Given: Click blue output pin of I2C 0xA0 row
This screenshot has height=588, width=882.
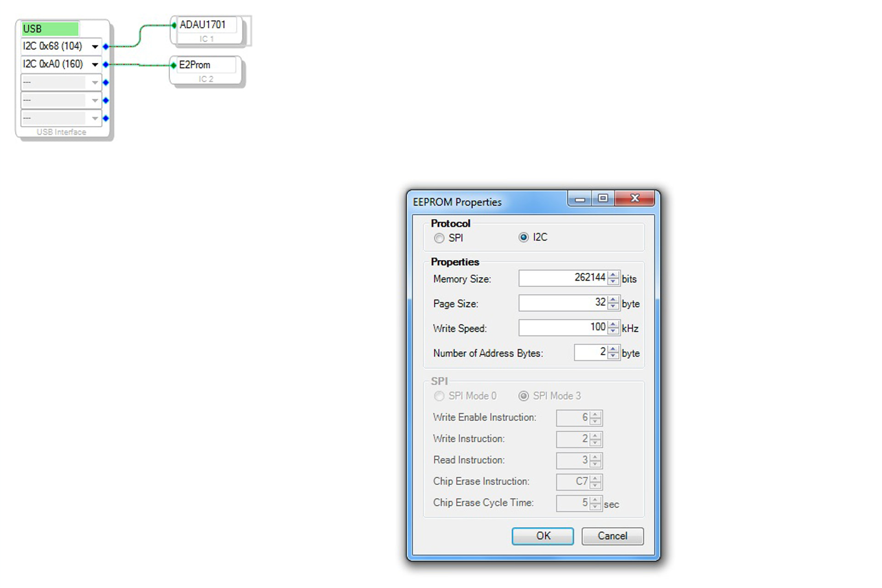Looking at the screenshot, I should click(x=106, y=64).
